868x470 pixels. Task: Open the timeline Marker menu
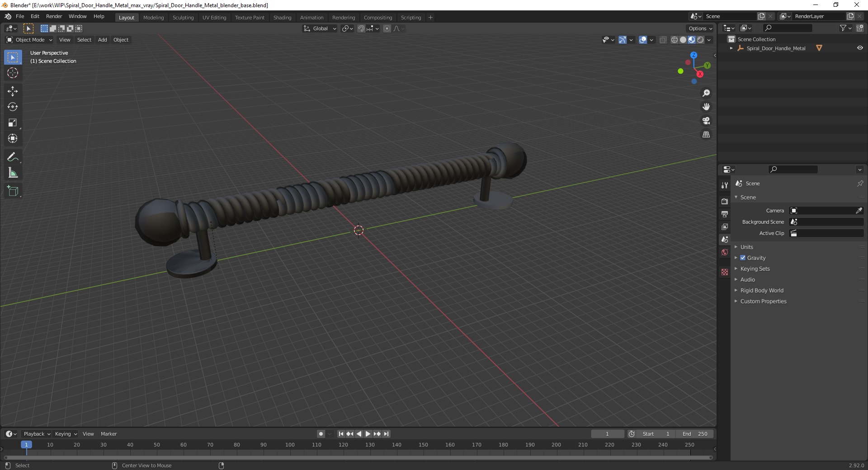108,434
